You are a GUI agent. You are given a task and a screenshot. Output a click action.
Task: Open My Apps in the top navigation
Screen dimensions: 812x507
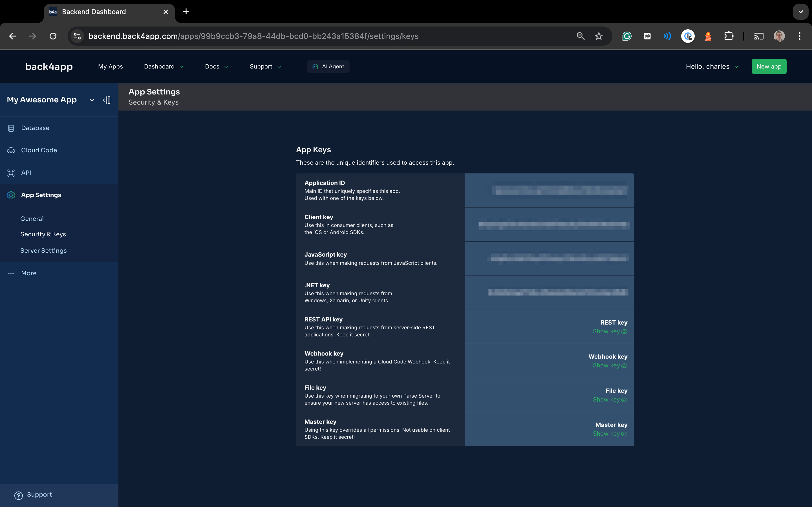pyautogui.click(x=110, y=66)
